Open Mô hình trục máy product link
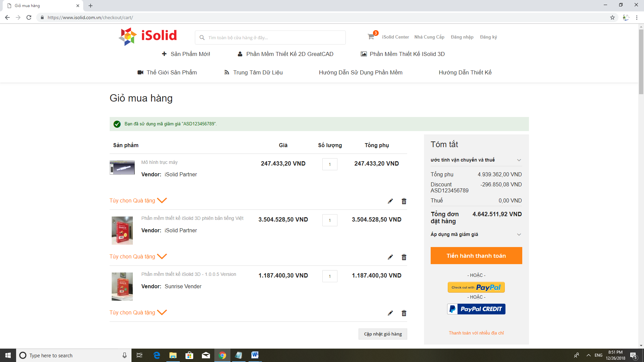Image resolution: width=644 pixels, height=362 pixels. click(159, 162)
